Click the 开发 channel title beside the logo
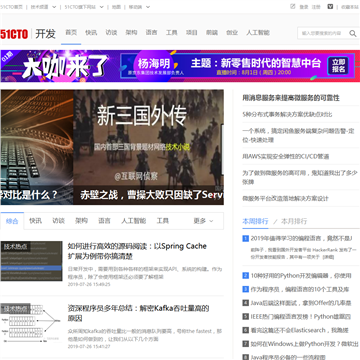360x360 pixels. 45,34
